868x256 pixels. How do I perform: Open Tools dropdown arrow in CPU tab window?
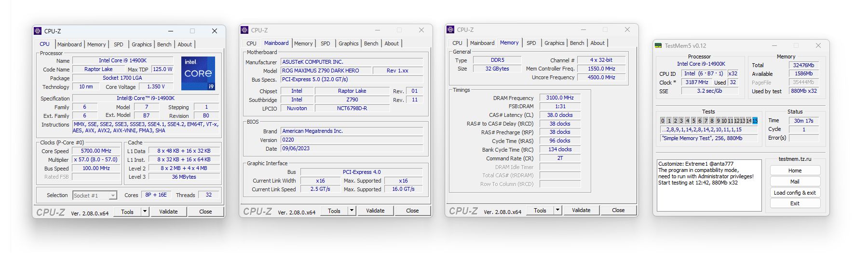pyautogui.click(x=145, y=212)
